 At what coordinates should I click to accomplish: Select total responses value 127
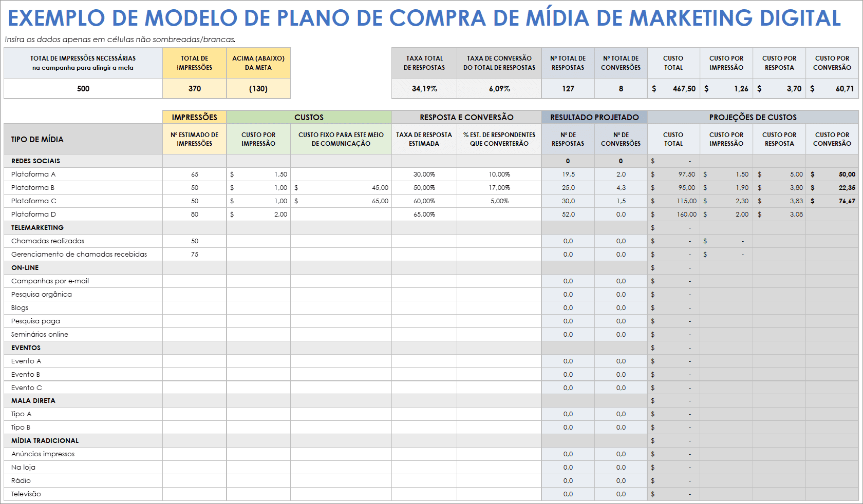568,89
